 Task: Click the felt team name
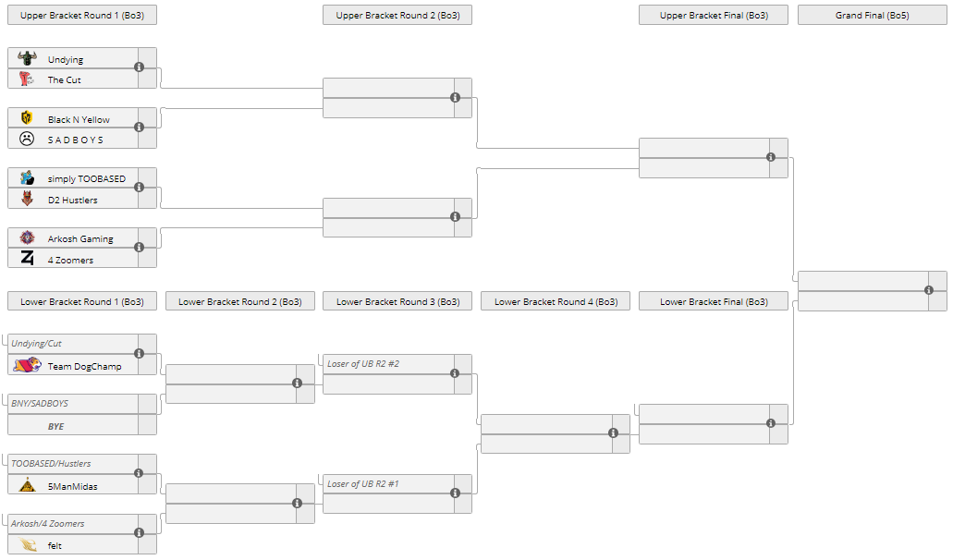(x=55, y=546)
